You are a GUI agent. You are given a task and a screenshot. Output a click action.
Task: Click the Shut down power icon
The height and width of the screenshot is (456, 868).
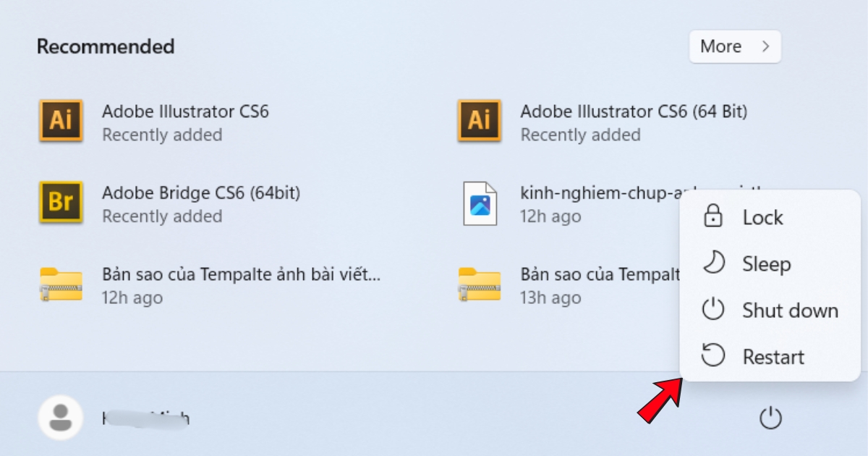(x=713, y=310)
